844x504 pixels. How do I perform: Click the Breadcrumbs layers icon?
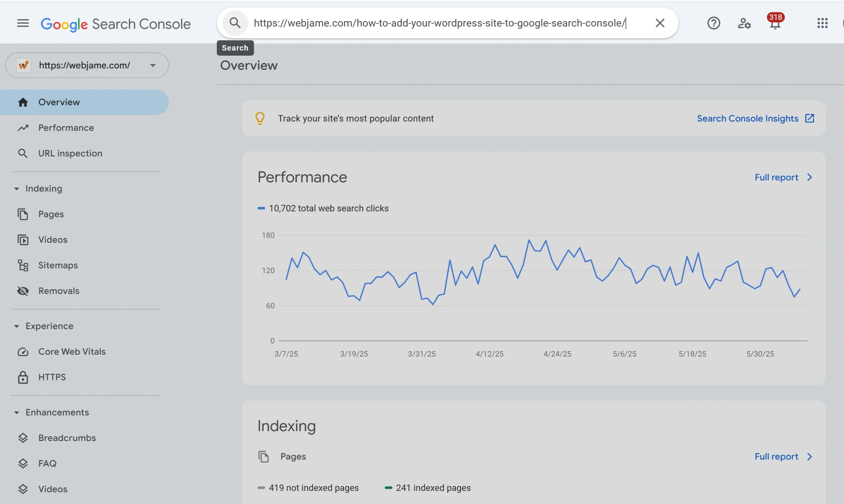pyautogui.click(x=23, y=438)
